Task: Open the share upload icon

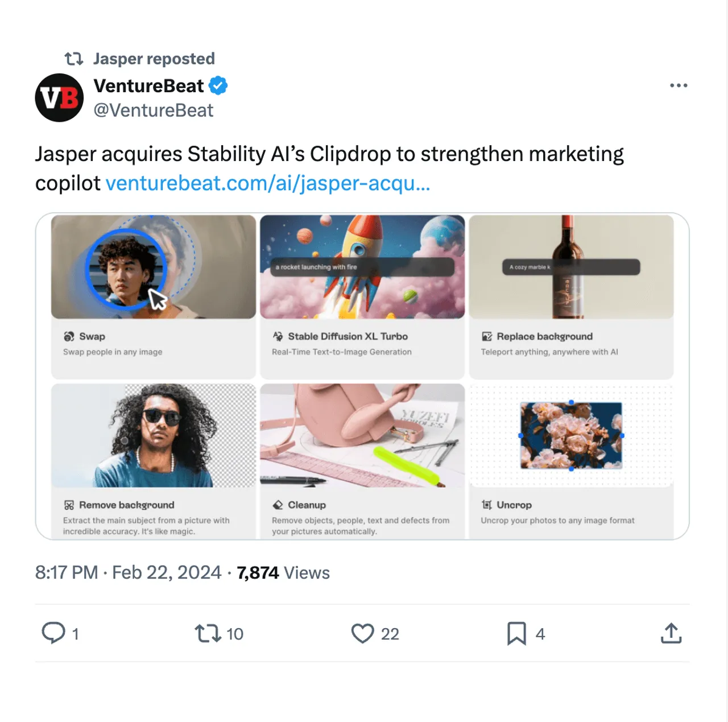Action: pos(671,633)
